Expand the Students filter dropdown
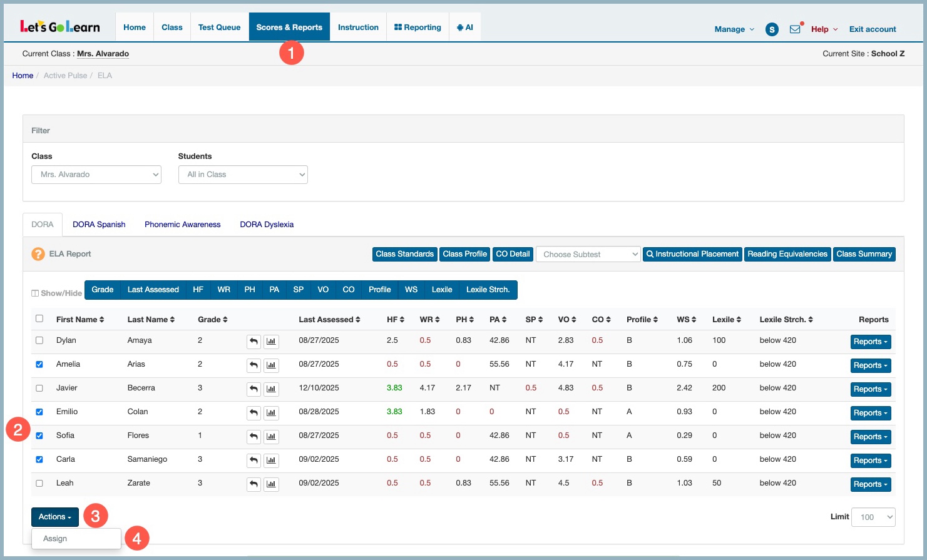927x560 pixels. (243, 175)
